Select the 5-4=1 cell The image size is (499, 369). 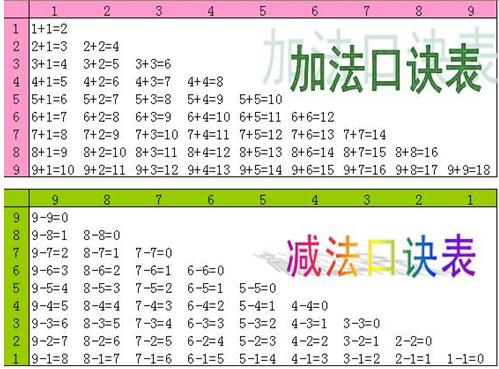pyautogui.click(x=258, y=306)
